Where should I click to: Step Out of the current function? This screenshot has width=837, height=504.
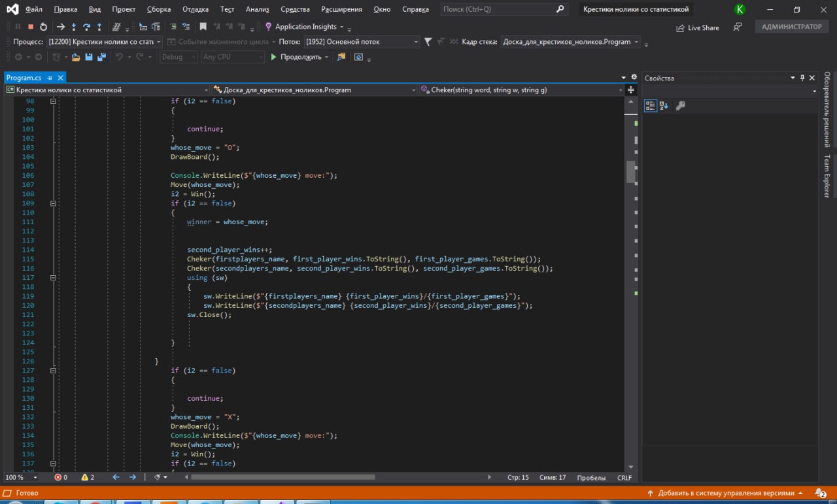(x=99, y=27)
